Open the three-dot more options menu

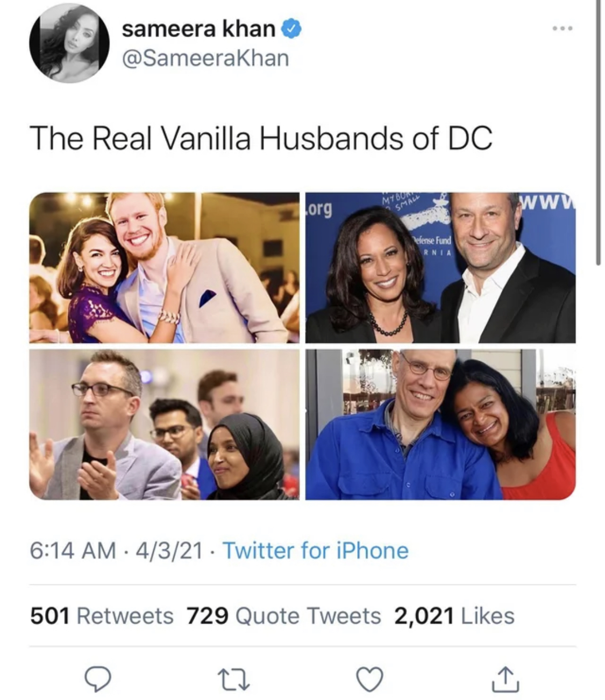[563, 28]
